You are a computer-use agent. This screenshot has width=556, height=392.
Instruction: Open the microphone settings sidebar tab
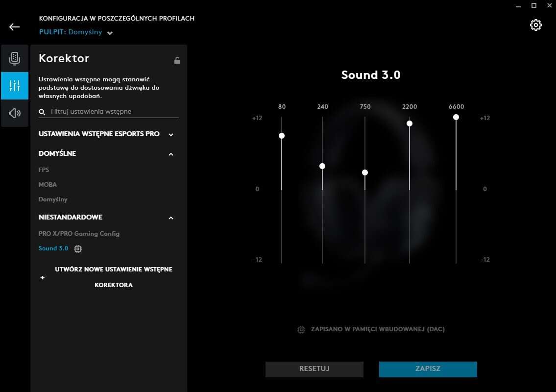pos(15,59)
